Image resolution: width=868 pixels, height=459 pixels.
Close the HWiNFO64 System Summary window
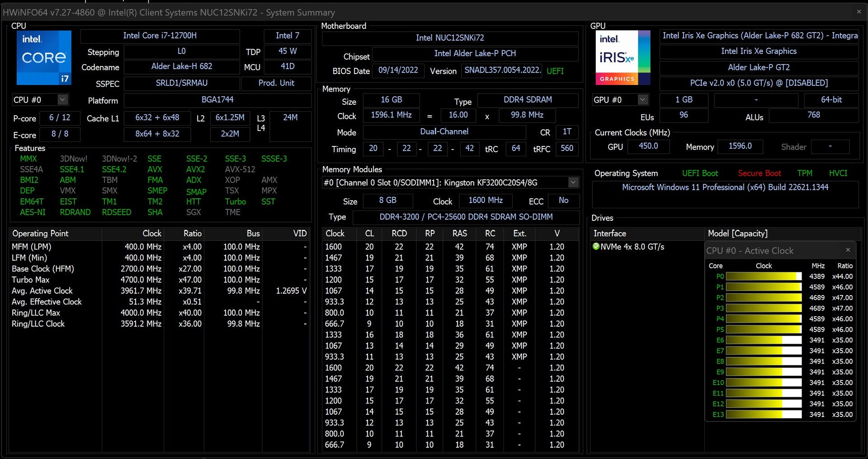coord(859,12)
